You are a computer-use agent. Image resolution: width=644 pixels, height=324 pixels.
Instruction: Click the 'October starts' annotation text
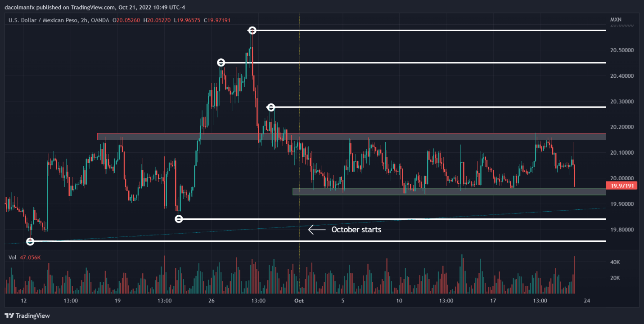click(356, 230)
